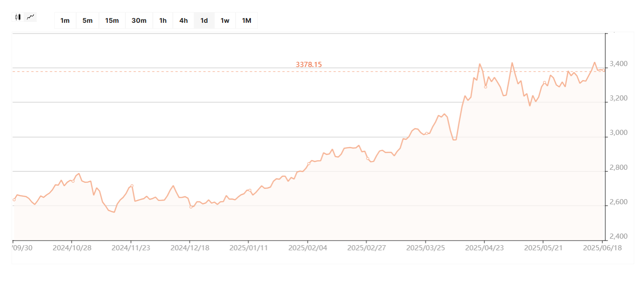The height and width of the screenshot is (281, 644).
Task: Select the 4h timeframe
Action: (x=184, y=20)
